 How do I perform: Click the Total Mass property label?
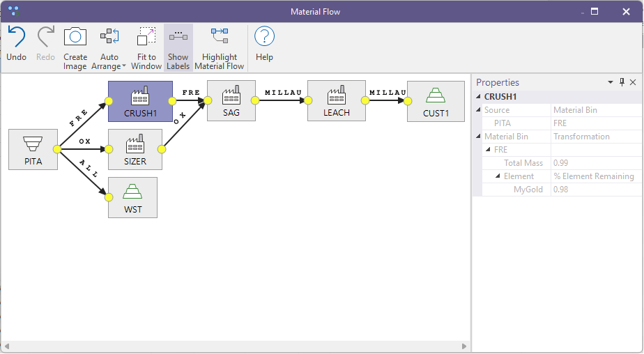[523, 163]
